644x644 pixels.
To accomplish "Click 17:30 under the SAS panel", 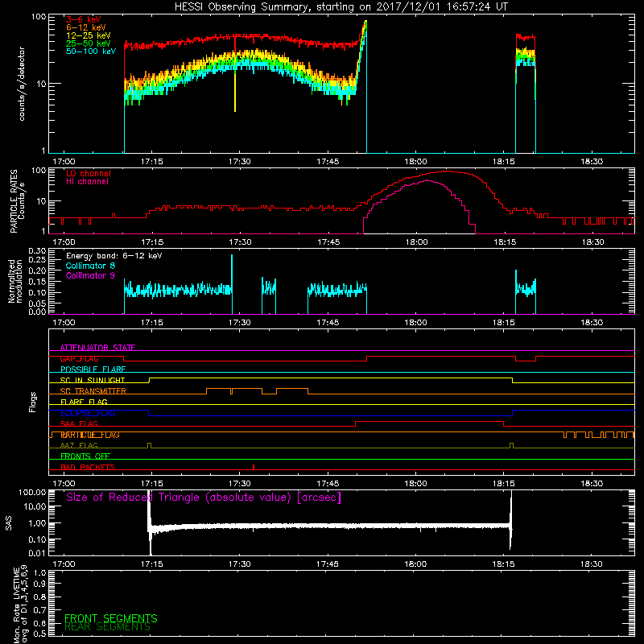I will pyautogui.click(x=239, y=564).
